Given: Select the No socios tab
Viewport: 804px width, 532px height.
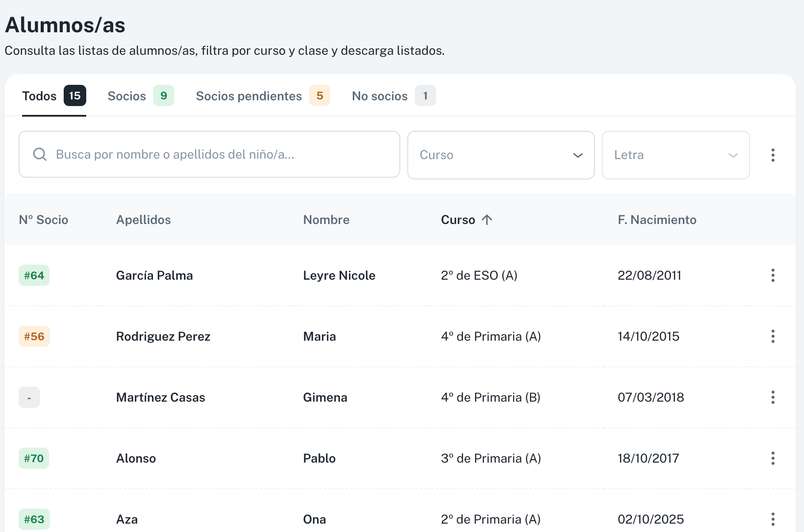Looking at the screenshot, I should pos(394,96).
